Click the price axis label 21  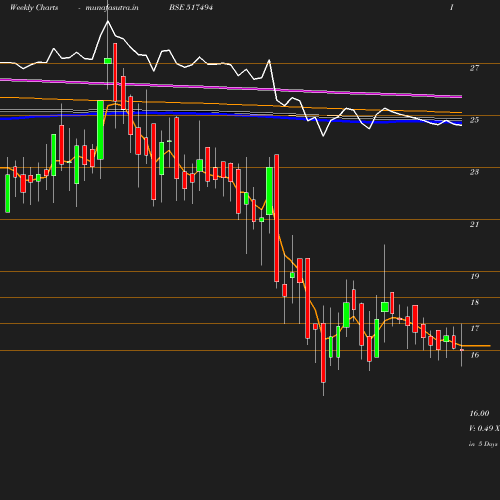(474, 224)
